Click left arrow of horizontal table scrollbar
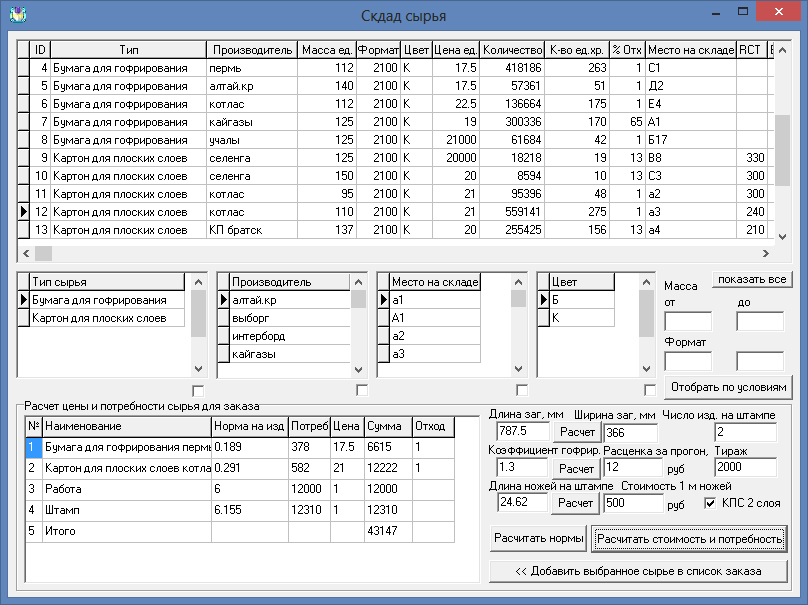 pyautogui.click(x=26, y=253)
